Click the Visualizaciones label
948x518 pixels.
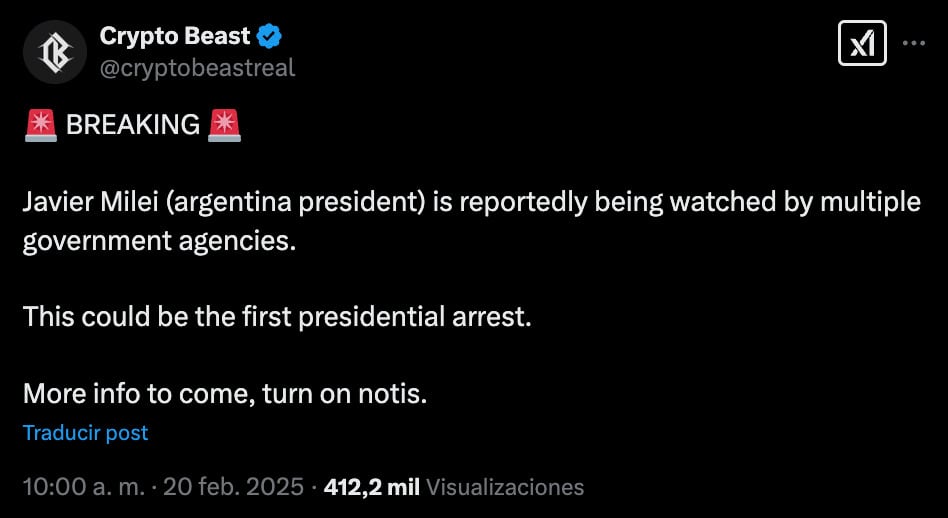coord(505,487)
